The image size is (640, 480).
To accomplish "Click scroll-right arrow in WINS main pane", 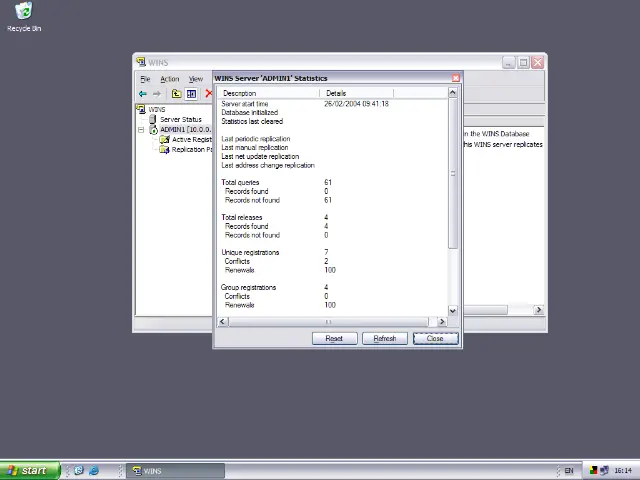I will (539, 310).
